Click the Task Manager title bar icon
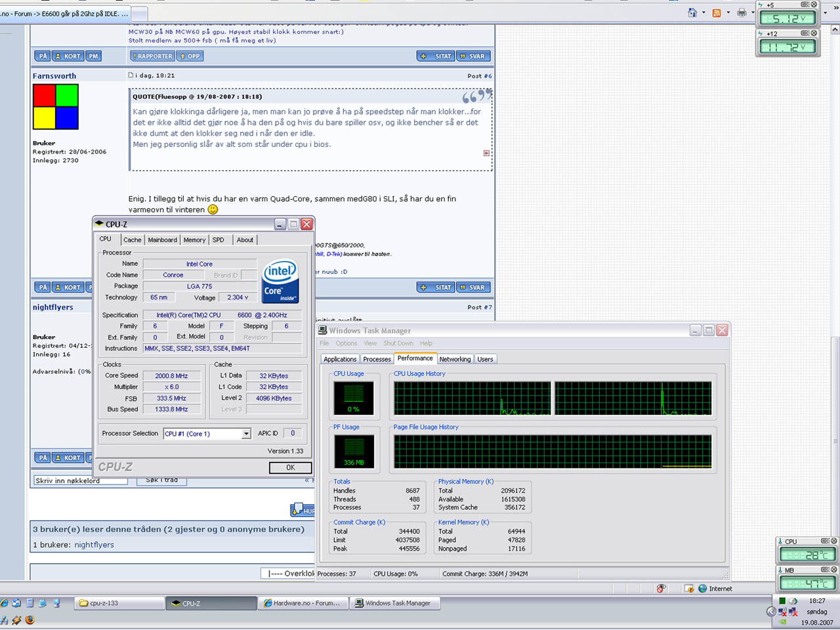This screenshot has width=840, height=630. pos(323,330)
